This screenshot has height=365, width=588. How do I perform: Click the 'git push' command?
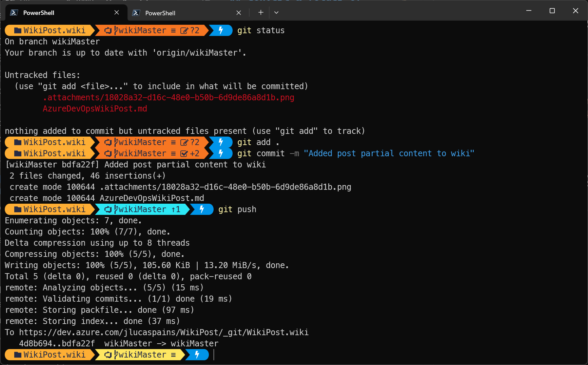point(237,209)
